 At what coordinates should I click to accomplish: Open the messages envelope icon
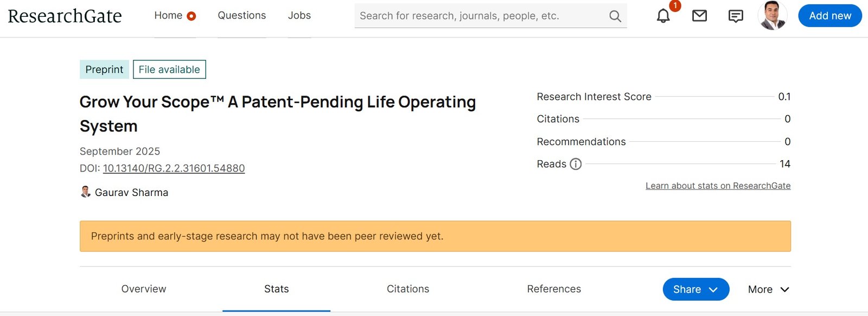[x=699, y=16]
